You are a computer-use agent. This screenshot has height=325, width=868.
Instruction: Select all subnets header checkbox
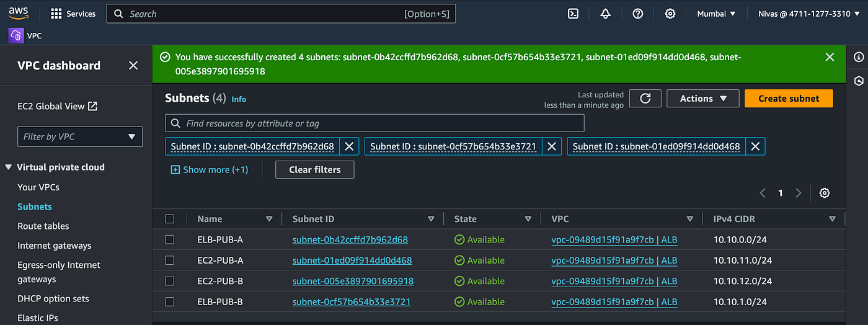pyautogui.click(x=170, y=219)
